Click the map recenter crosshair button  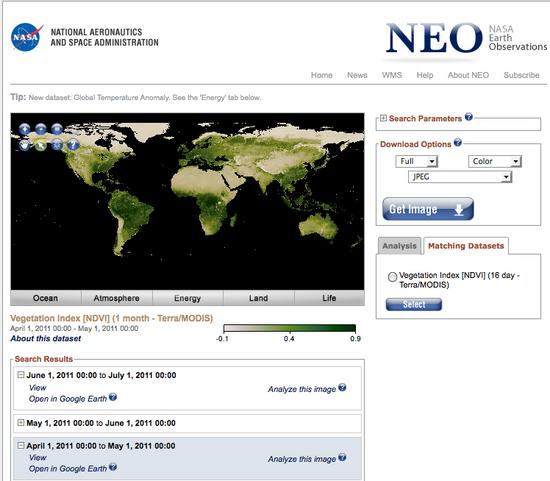click(x=57, y=145)
